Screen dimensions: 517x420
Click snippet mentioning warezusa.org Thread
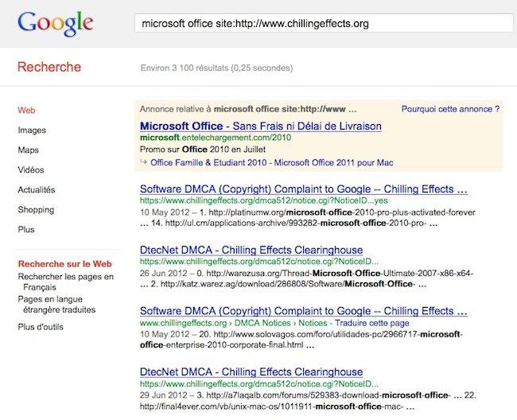307,278
